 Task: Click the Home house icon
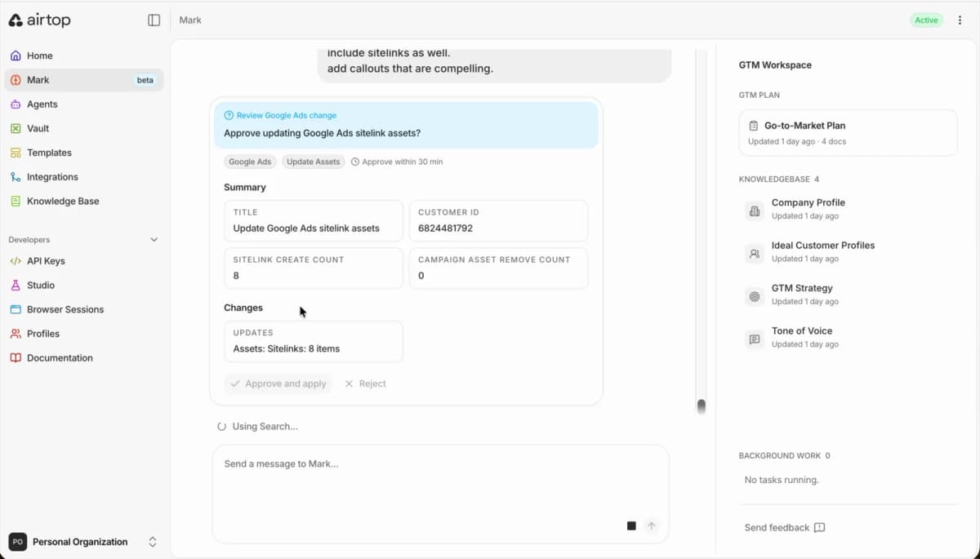coord(16,55)
